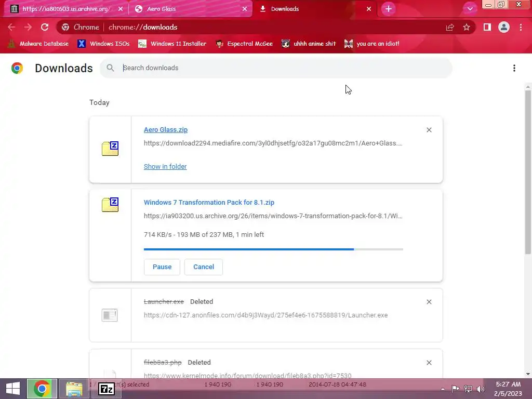This screenshot has width=532, height=399.
Task: Click the archive.org transformation pack URL
Action: pyautogui.click(x=273, y=216)
